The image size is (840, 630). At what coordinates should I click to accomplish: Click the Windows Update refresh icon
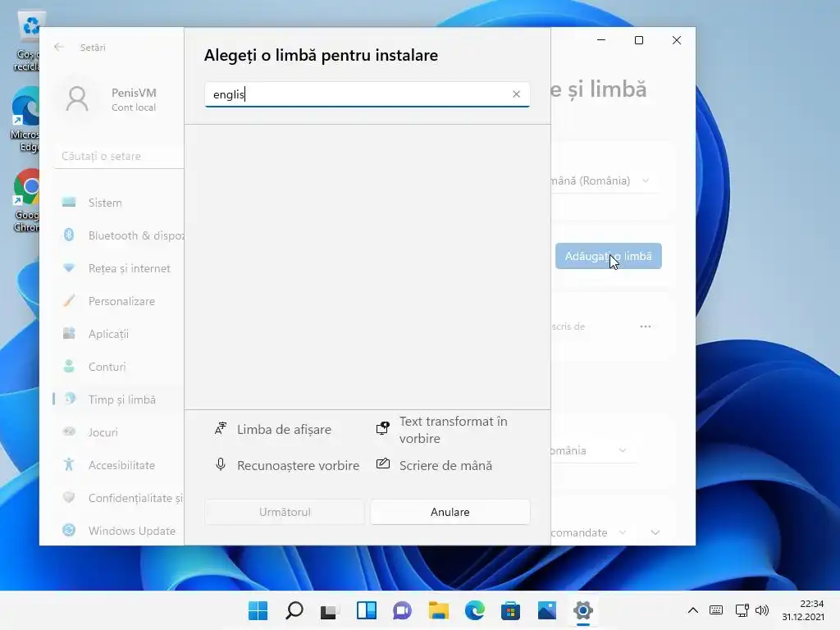(x=69, y=530)
